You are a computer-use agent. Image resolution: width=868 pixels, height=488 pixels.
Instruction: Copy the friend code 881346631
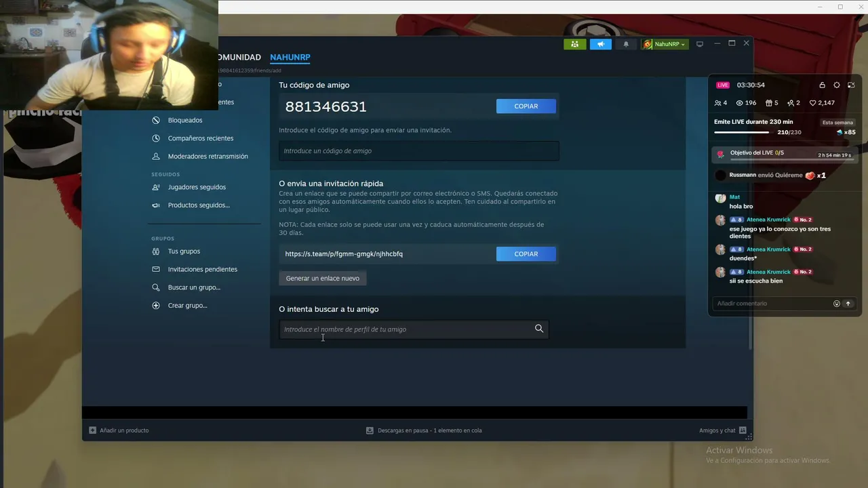[x=526, y=106]
